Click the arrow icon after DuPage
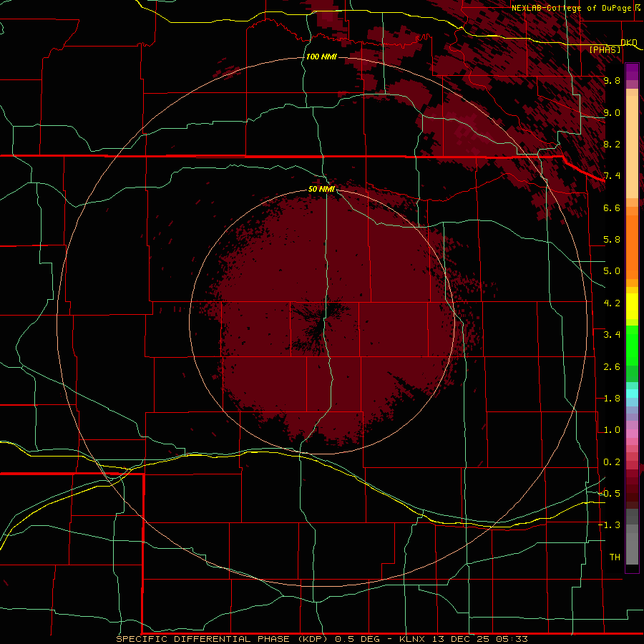Screen dimensions: 644x644 coord(637,7)
